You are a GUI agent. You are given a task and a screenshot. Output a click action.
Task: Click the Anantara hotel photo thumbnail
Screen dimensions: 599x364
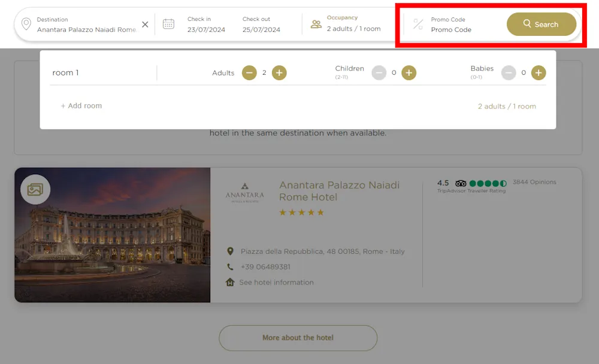(x=113, y=235)
